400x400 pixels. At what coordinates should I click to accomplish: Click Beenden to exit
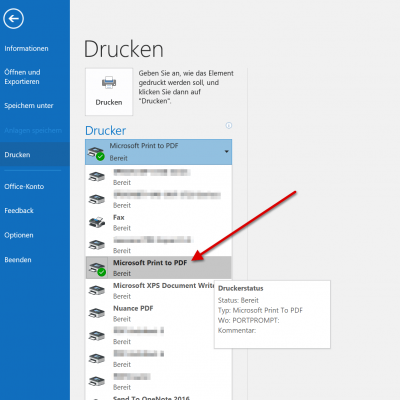pyautogui.click(x=18, y=260)
